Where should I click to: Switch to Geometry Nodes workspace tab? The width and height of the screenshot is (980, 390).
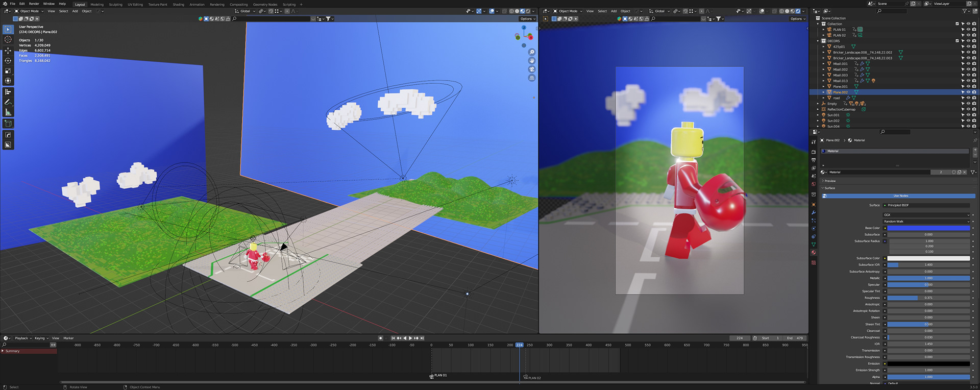point(265,5)
